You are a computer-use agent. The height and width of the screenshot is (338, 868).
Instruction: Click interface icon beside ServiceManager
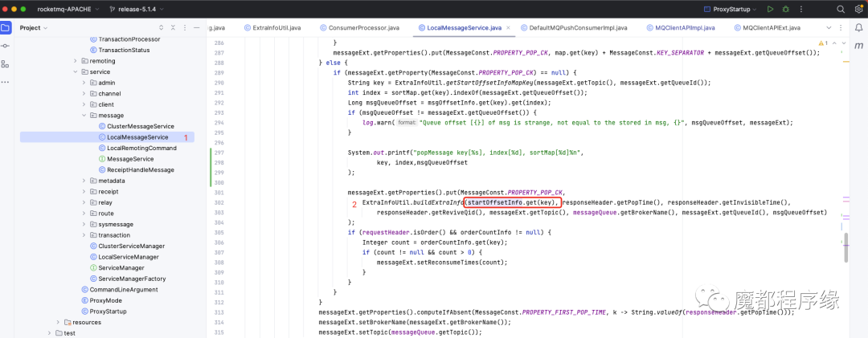[93, 267]
